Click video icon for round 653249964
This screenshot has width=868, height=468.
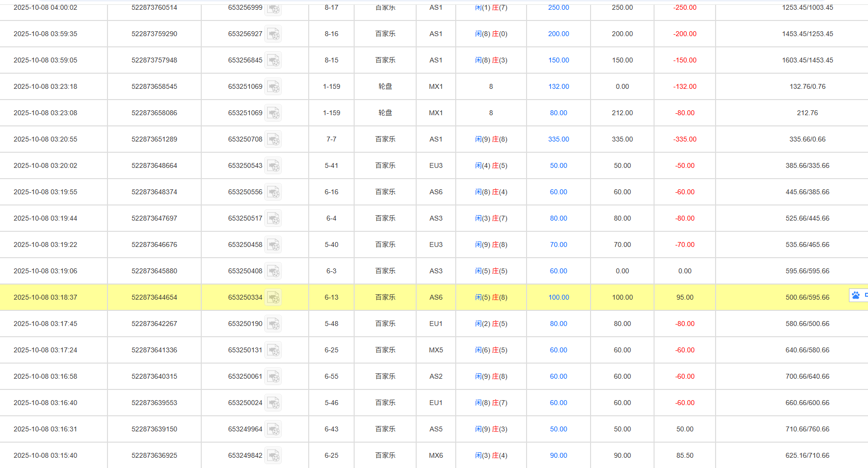click(274, 429)
